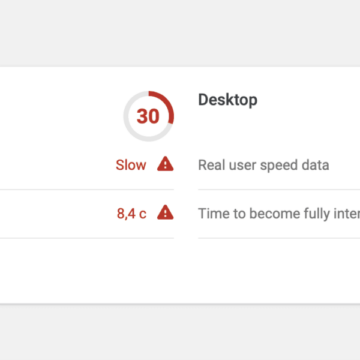
Task: Click the divider below Time to become fully
Action: pyautogui.click(x=279, y=238)
